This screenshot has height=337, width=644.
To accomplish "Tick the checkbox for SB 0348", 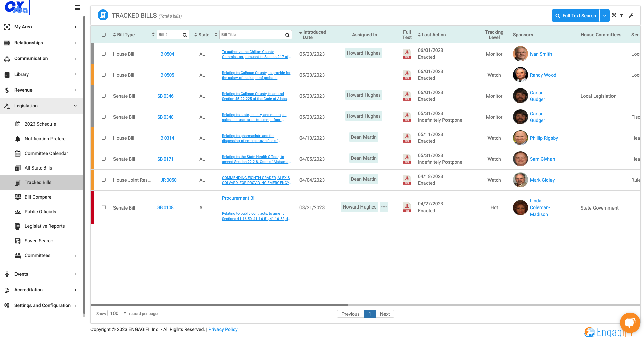I will point(104,117).
